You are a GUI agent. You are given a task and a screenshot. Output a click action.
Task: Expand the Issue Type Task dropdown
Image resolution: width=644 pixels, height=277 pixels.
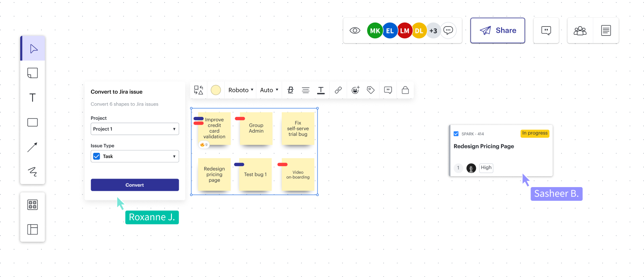tap(135, 156)
